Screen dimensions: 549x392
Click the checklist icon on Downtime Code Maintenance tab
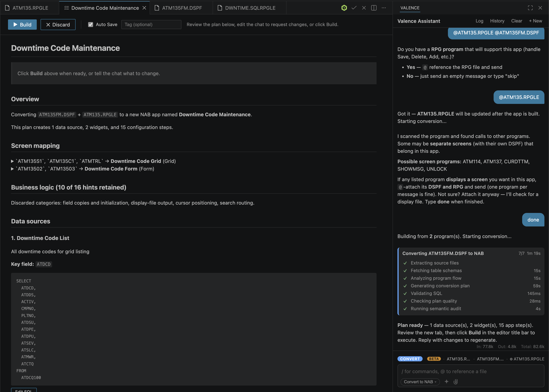tap(67, 8)
